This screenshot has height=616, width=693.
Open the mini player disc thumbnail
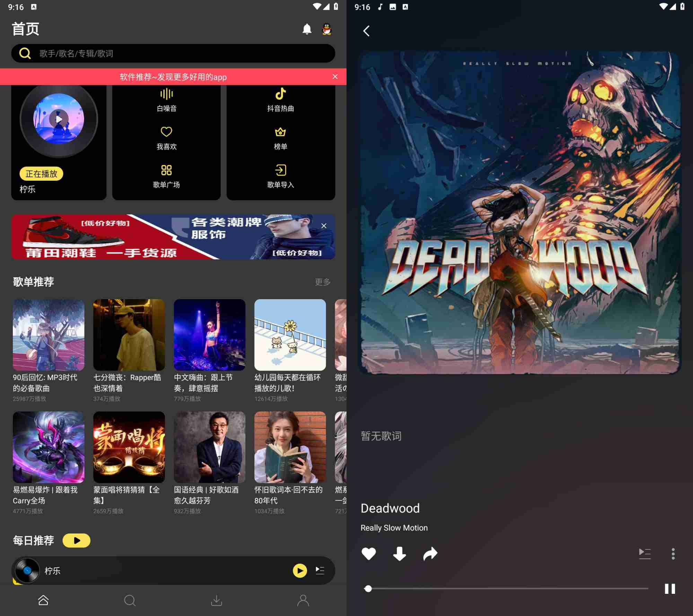[x=27, y=570]
